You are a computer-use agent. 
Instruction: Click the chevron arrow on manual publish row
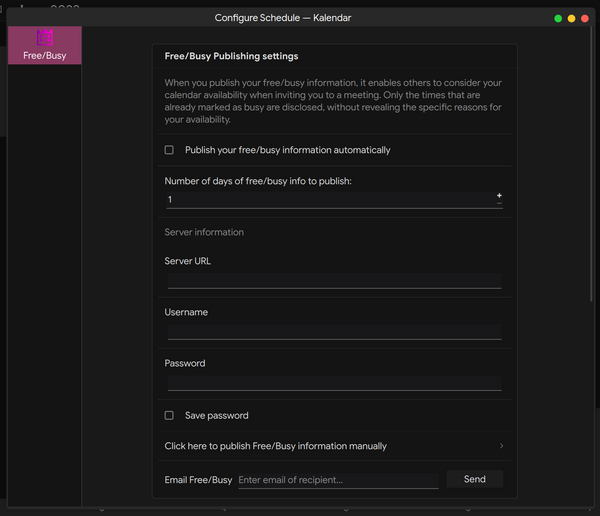click(501, 446)
